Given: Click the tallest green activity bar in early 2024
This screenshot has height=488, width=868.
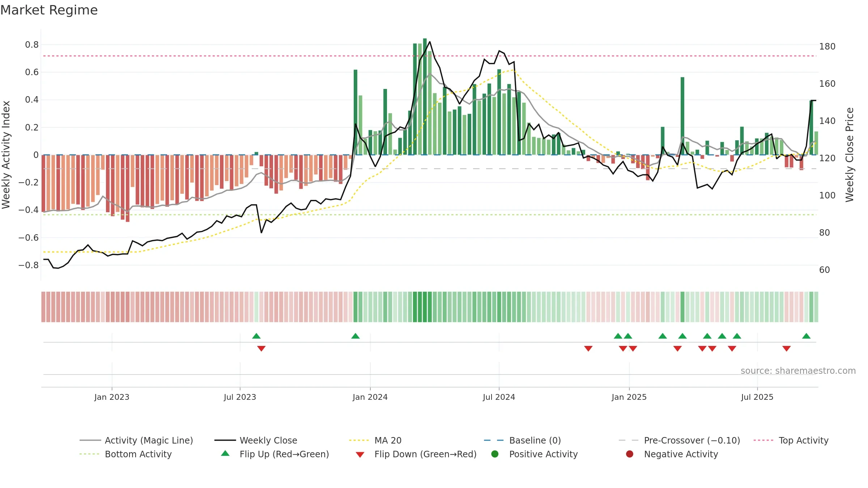Looking at the screenshot, I should pos(425,97).
